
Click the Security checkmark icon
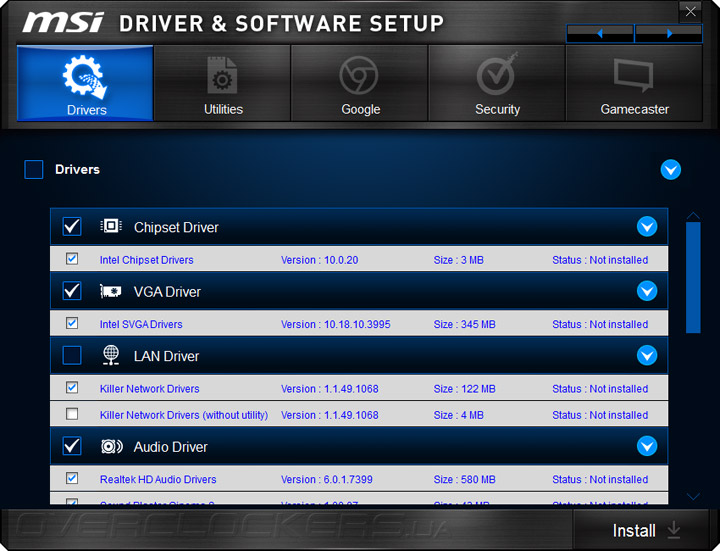pos(497,76)
